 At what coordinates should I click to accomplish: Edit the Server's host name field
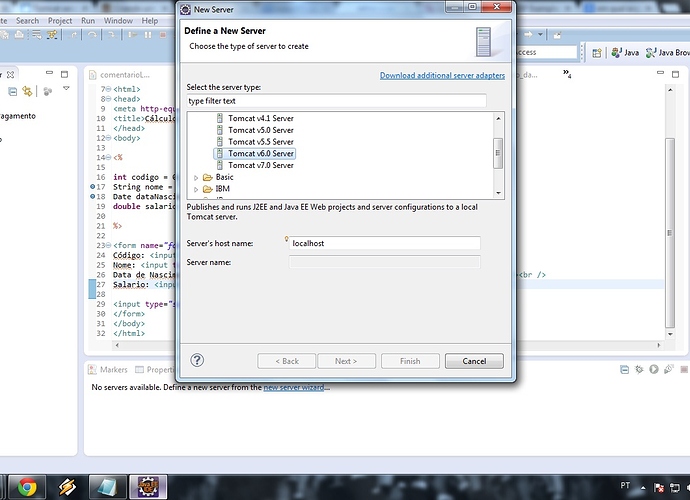(385, 243)
